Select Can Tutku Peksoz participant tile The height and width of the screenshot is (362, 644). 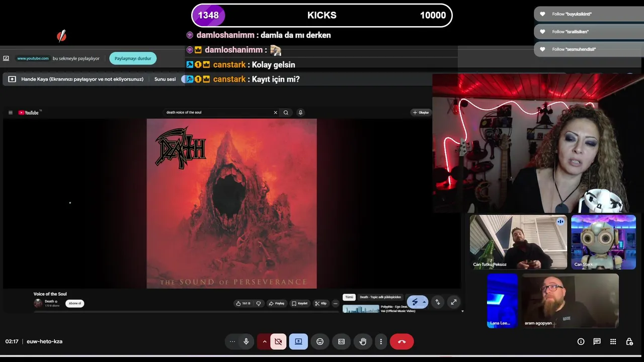[x=518, y=242]
